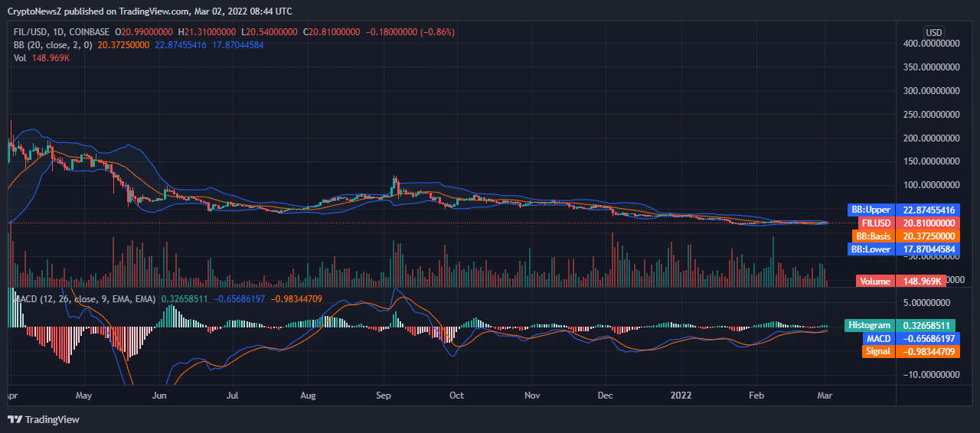Click the Jun label on time axis
The width and height of the screenshot is (980, 433).
(x=159, y=396)
